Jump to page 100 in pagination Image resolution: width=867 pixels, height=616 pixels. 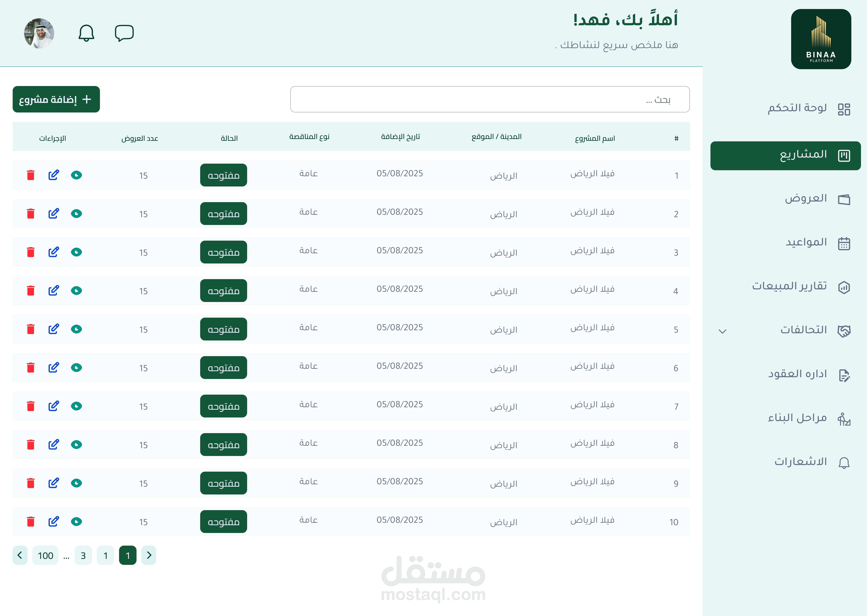pos(45,555)
